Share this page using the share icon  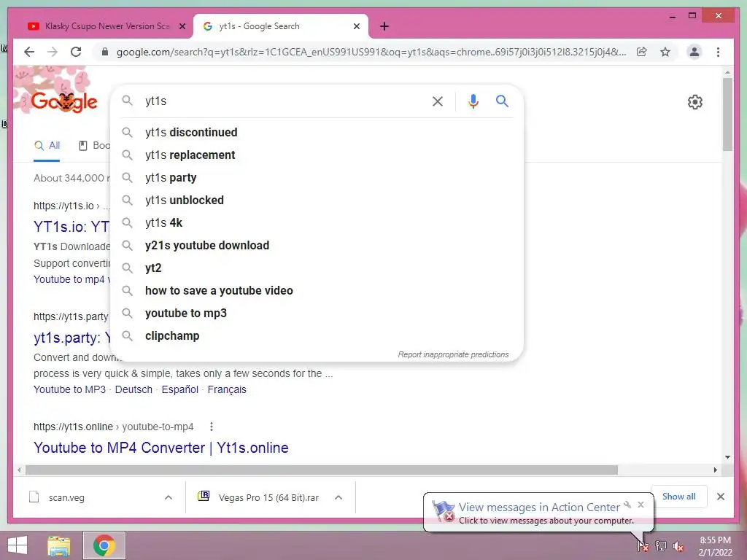642,52
